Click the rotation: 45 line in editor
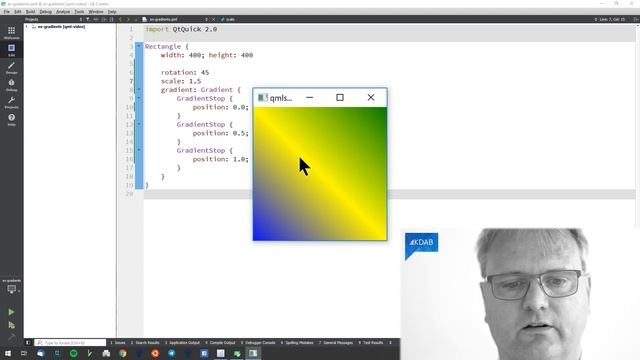 click(x=184, y=72)
